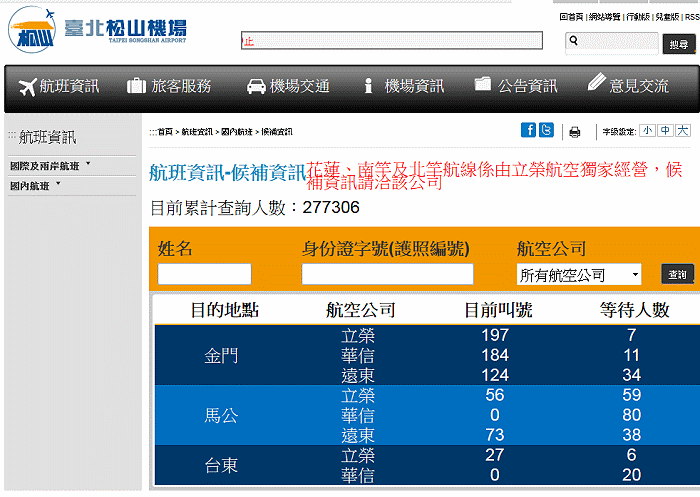
Task: Click current number 27 for 台東 立榮
Action: coord(495,455)
